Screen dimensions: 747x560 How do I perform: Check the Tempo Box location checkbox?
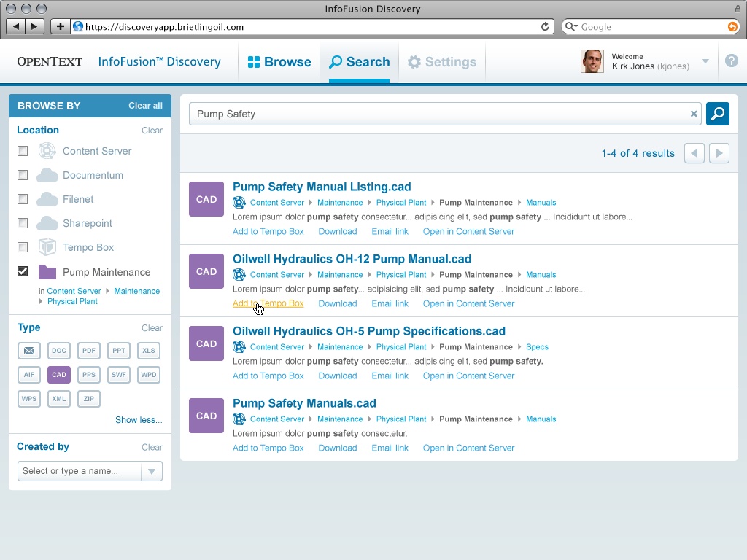pos(23,247)
